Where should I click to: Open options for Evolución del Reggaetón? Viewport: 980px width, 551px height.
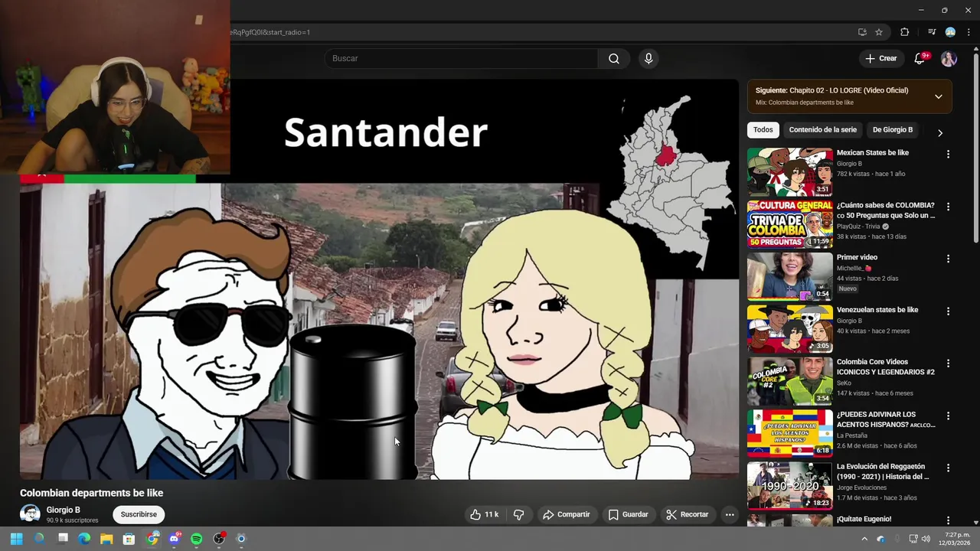(948, 468)
